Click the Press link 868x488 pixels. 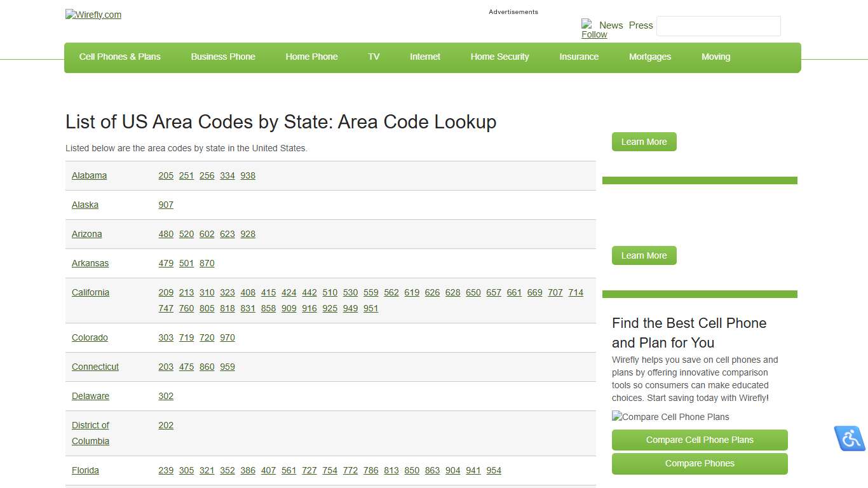point(641,25)
